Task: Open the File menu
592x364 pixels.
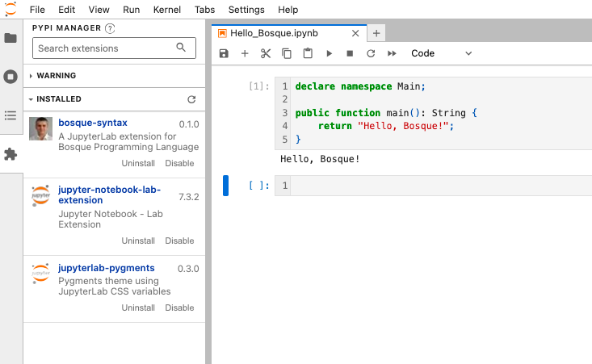Action: coord(37,10)
